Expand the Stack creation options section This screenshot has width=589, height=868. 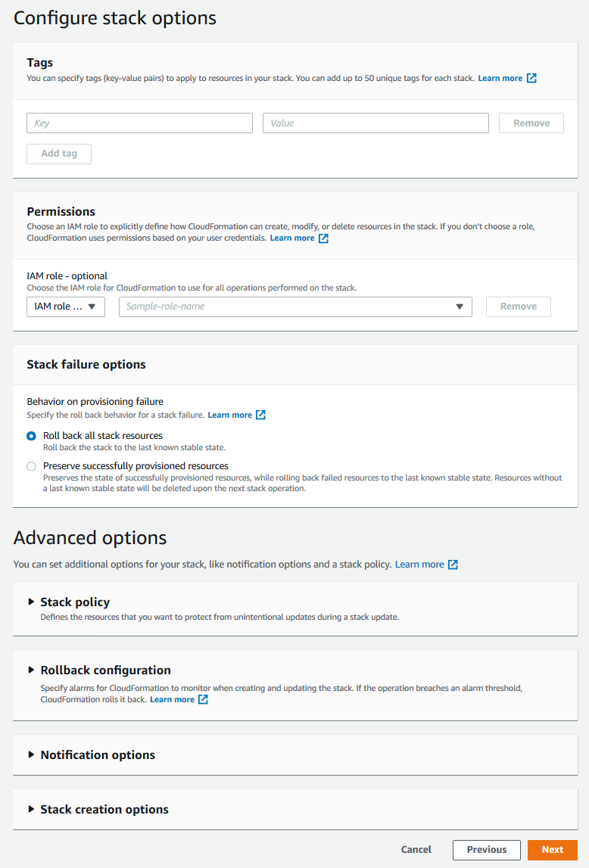[x=104, y=809]
